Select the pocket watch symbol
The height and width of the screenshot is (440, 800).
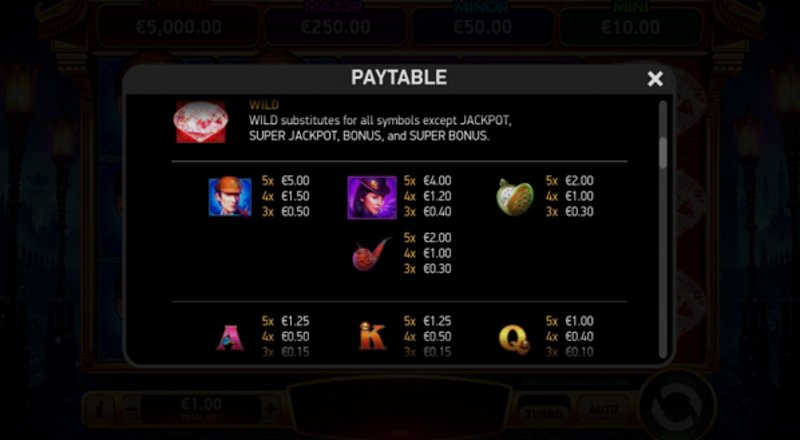[x=514, y=197]
